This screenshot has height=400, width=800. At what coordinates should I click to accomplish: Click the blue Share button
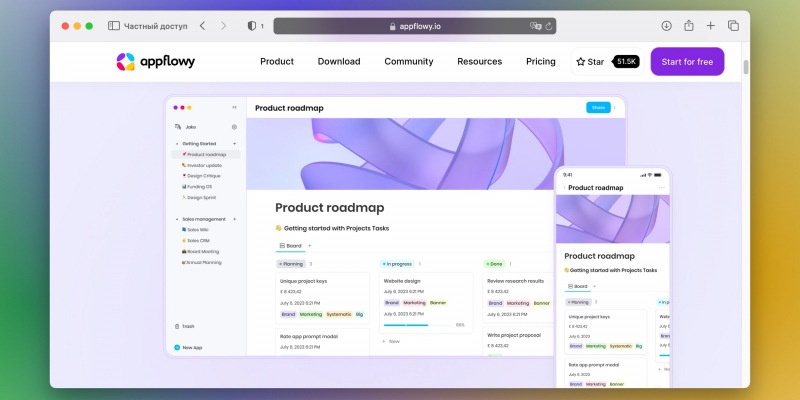point(598,108)
